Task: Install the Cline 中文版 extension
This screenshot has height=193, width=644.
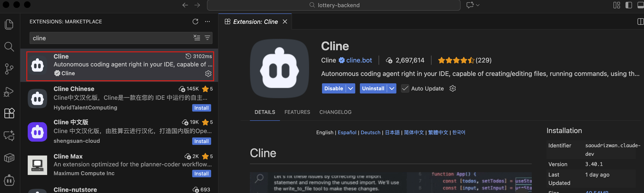Action: 201,141
